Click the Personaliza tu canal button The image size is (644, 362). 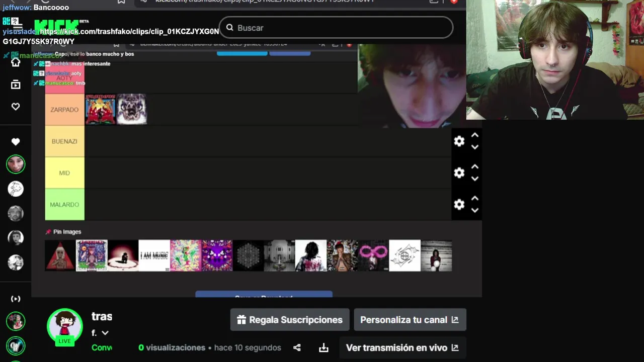[410, 320]
